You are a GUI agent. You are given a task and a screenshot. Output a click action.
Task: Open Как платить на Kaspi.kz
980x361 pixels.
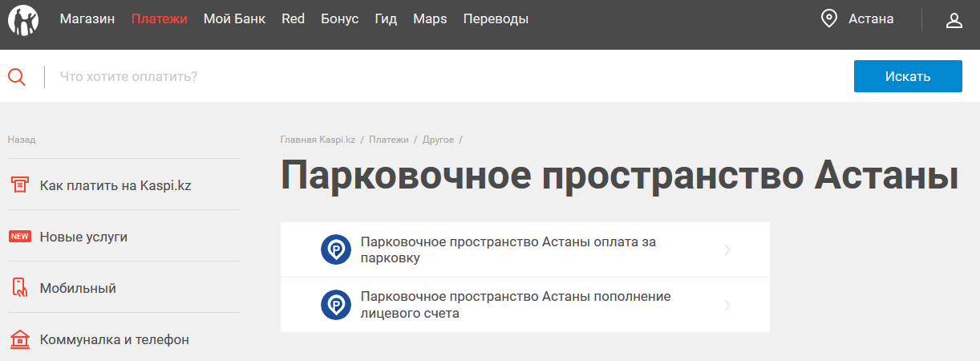[x=115, y=185]
